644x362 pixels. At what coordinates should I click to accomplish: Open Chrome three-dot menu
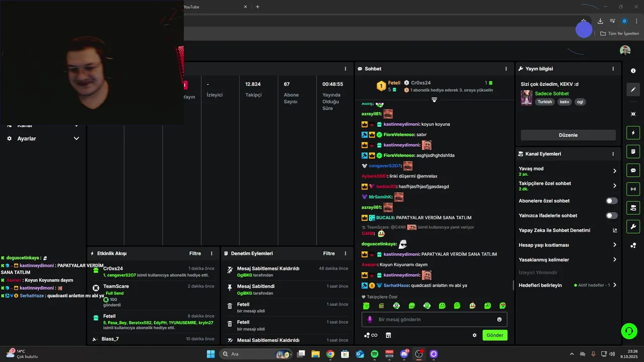tap(636, 21)
